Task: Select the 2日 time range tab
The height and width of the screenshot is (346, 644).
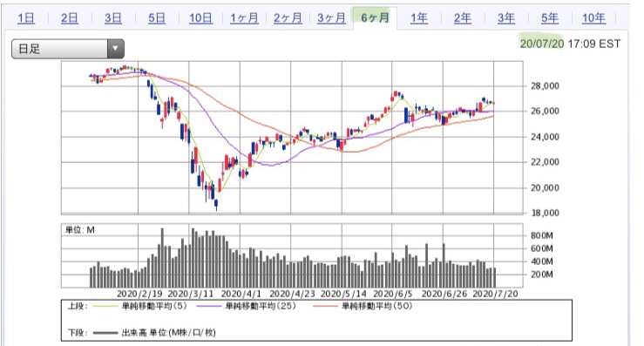Action: [70, 18]
